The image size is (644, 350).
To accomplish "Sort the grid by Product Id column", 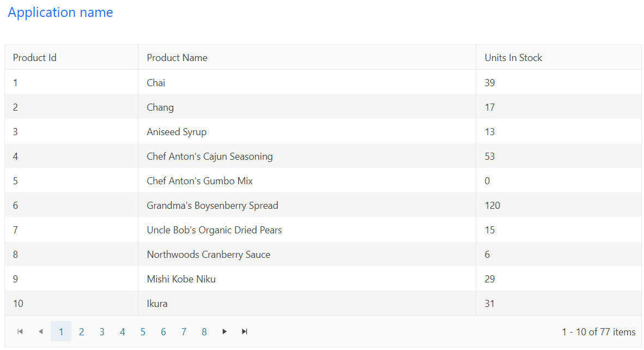I will (34, 57).
